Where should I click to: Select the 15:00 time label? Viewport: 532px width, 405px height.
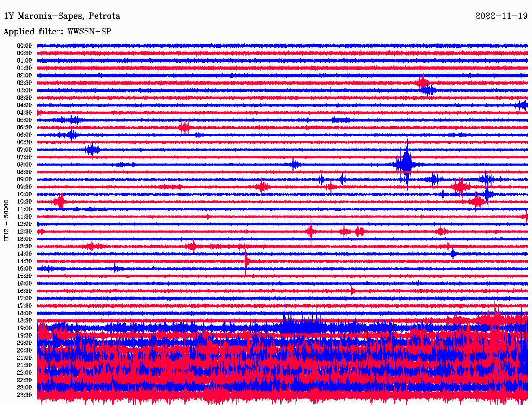(24, 268)
